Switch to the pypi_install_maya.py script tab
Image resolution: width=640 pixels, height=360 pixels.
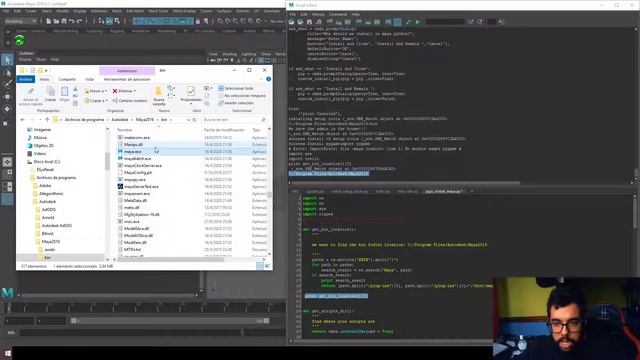coord(443,191)
